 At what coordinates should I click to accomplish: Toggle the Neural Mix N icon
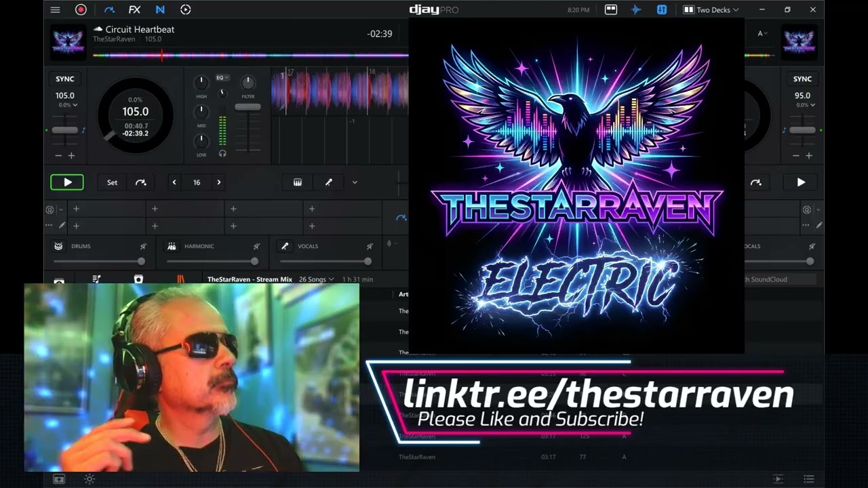click(160, 9)
